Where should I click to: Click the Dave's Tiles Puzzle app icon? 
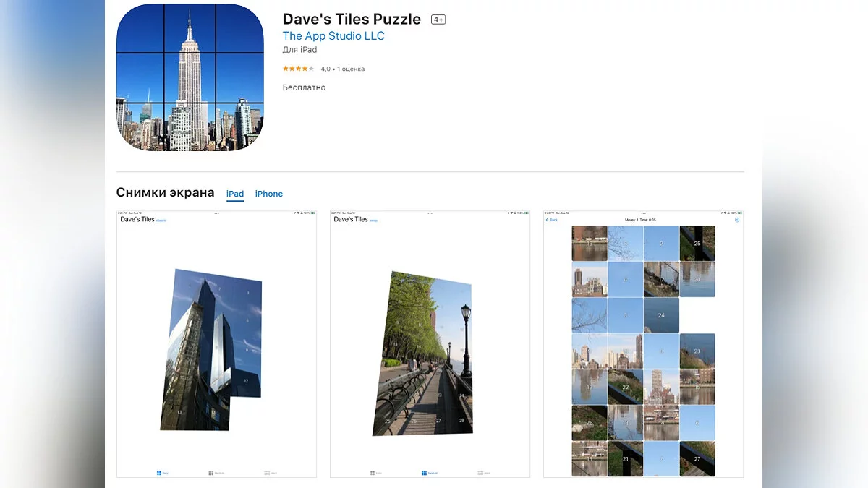(x=190, y=77)
